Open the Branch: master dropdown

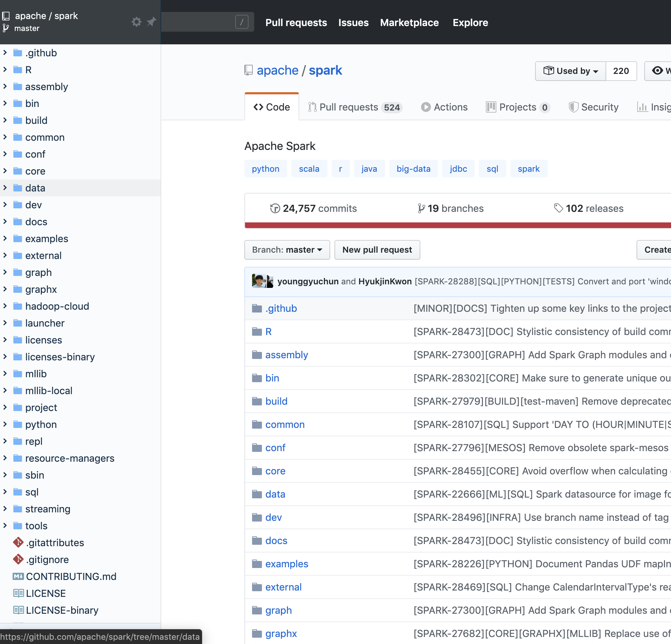pyautogui.click(x=287, y=250)
